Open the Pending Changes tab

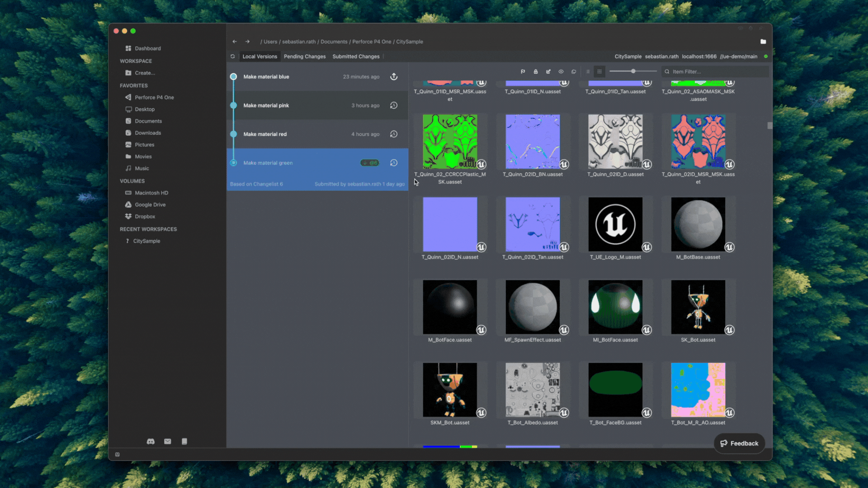pyautogui.click(x=304, y=56)
